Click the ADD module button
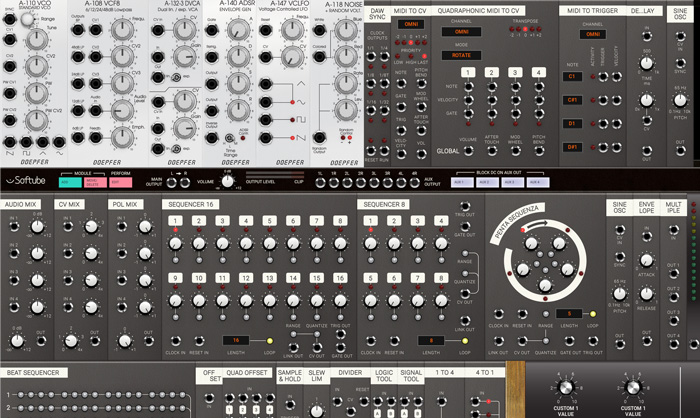Viewport: 700px width, 418px height. point(70,182)
